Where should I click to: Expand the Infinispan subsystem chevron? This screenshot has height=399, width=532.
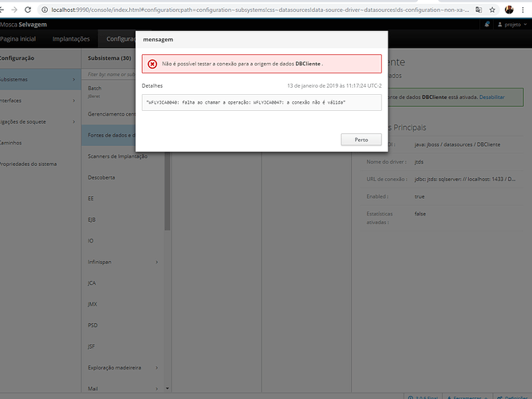pyautogui.click(x=157, y=263)
